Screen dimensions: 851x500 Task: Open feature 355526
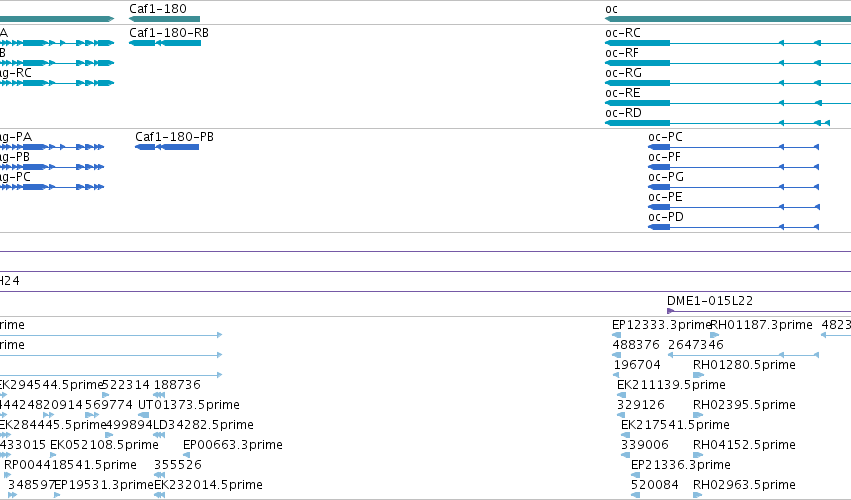(177, 465)
